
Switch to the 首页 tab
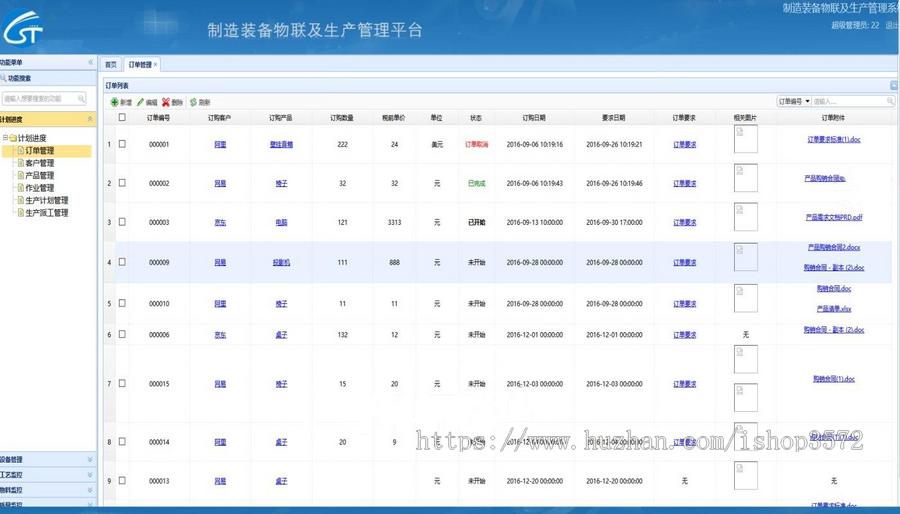tap(111, 65)
